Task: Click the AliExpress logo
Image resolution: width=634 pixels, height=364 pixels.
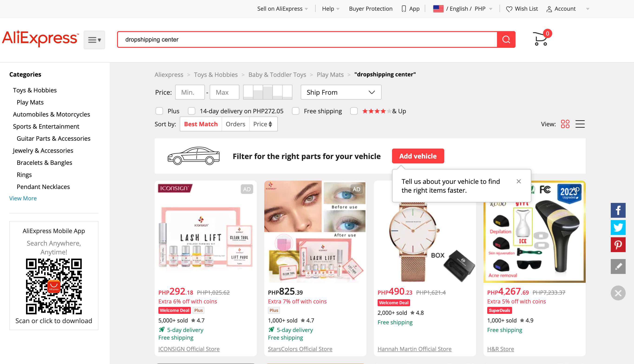Action: (40, 38)
